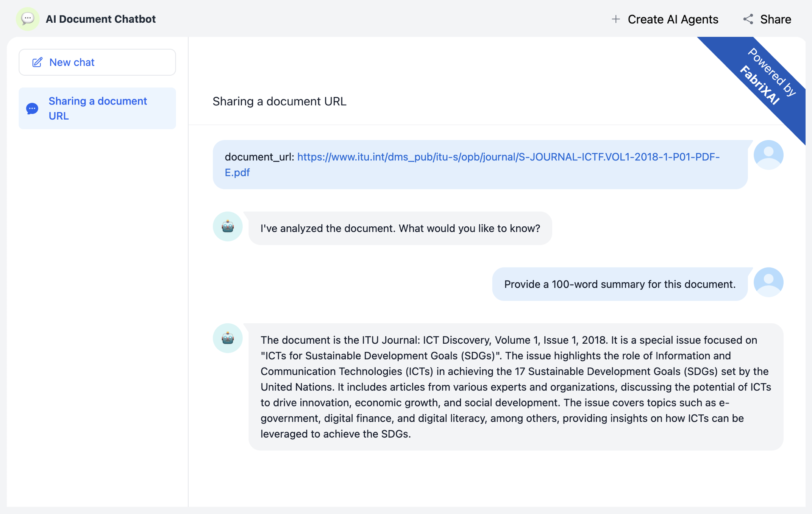812x514 pixels.
Task: Select the Sharing a document URL conversation
Action: tap(97, 108)
